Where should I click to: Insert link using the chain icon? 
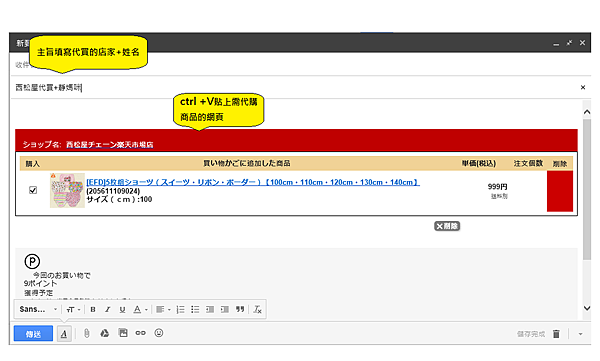click(x=140, y=333)
